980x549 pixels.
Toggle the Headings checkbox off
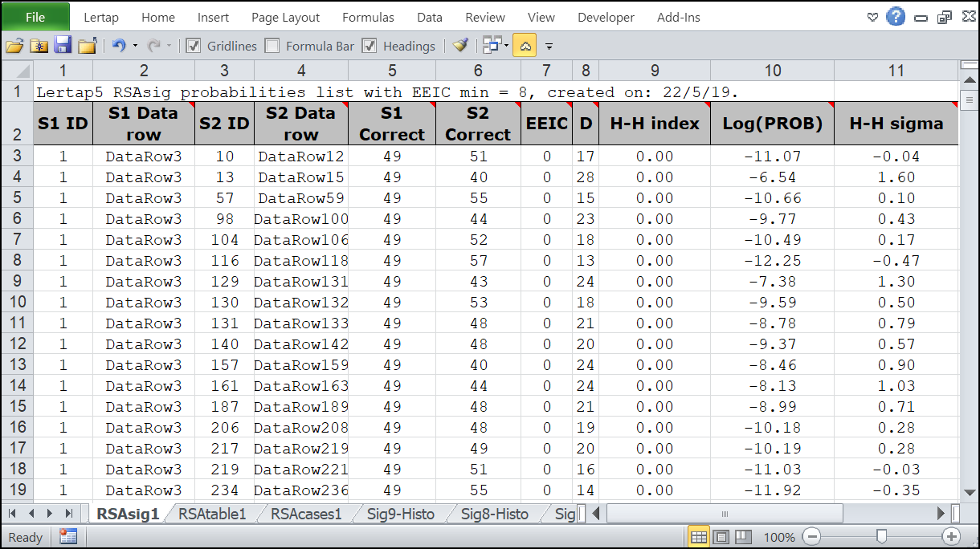(369, 46)
